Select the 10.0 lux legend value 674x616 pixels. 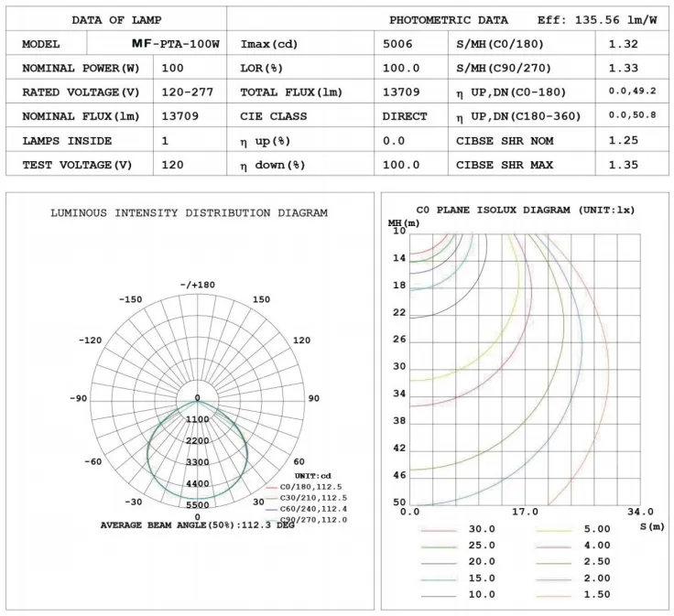tap(482, 595)
